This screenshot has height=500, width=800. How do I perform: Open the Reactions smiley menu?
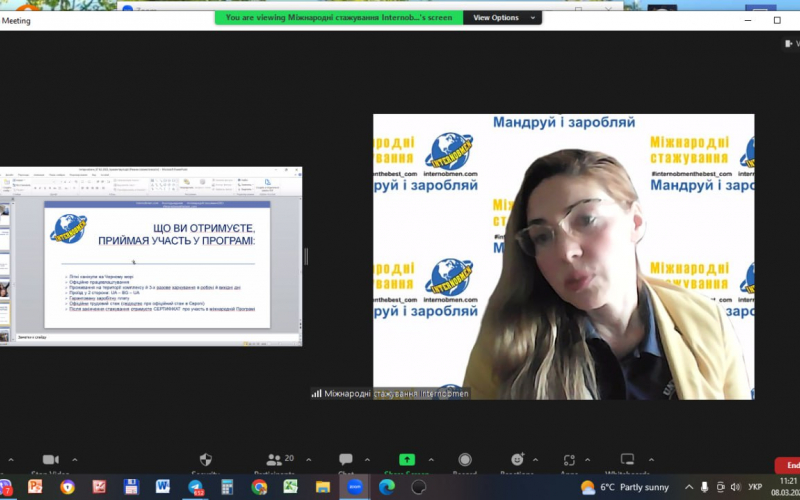pos(517,460)
